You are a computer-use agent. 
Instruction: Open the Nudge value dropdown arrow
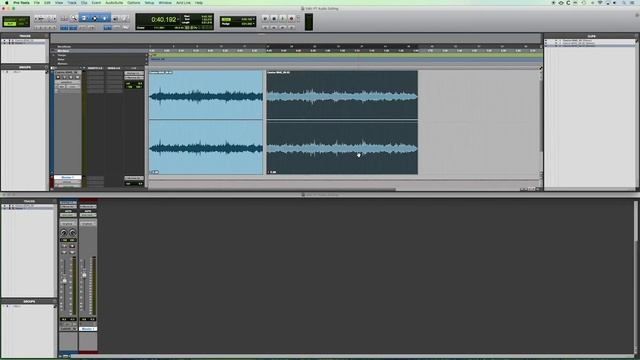(x=254, y=24)
